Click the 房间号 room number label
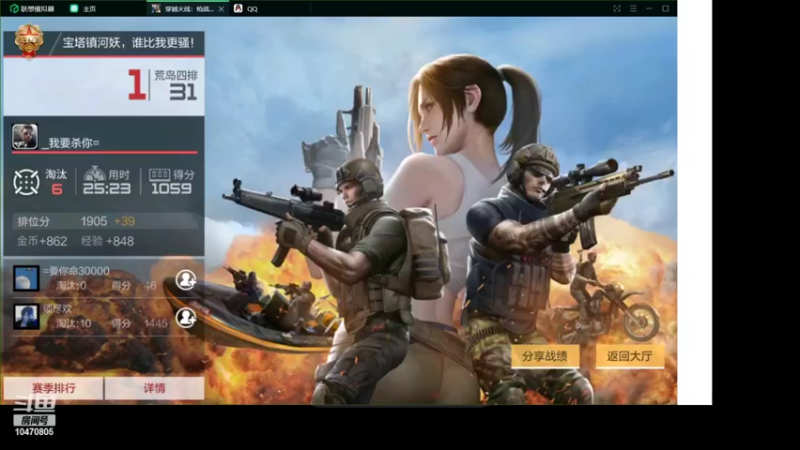Image resolution: width=800 pixels, height=450 pixels. (34, 421)
